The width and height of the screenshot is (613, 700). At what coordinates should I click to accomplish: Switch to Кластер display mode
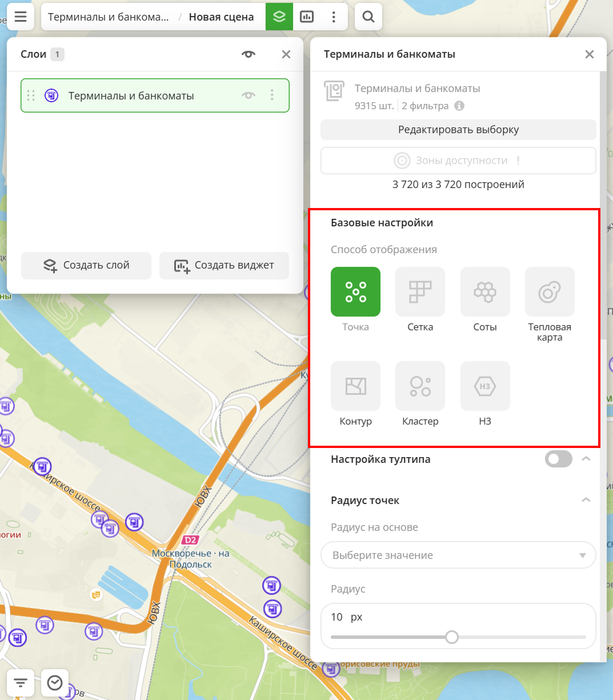click(x=420, y=386)
